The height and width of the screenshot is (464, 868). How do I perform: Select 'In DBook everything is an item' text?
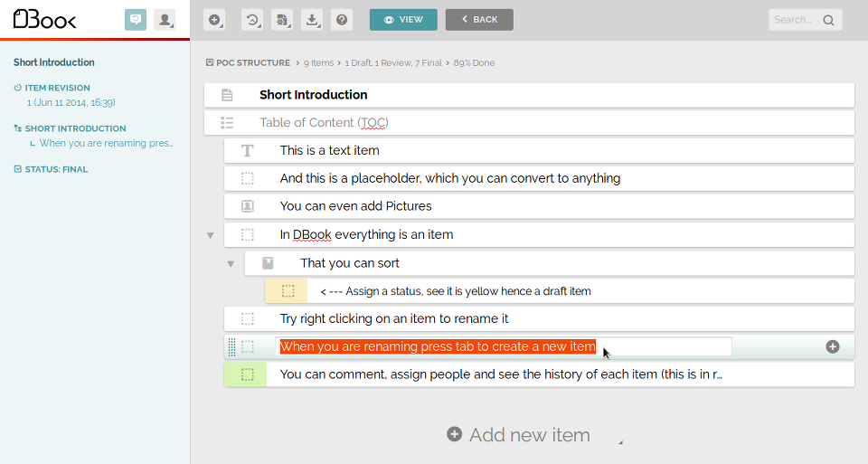(366, 235)
